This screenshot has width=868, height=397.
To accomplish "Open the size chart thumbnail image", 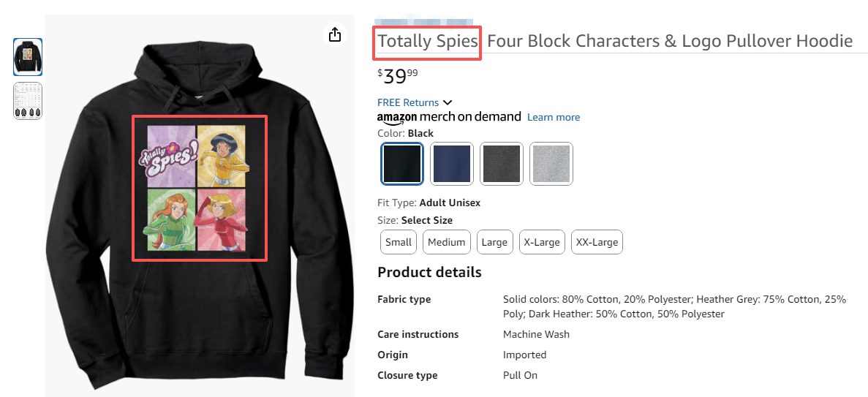I will tap(28, 101).
